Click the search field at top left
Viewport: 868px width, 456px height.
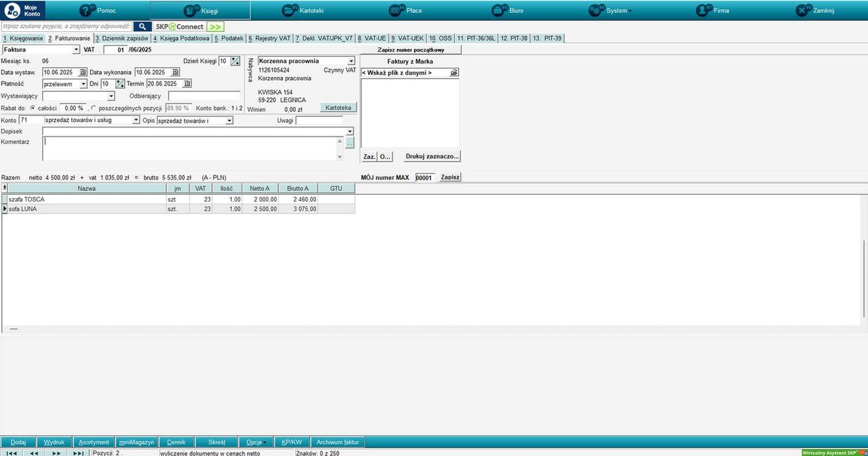[x=66, y=26]
